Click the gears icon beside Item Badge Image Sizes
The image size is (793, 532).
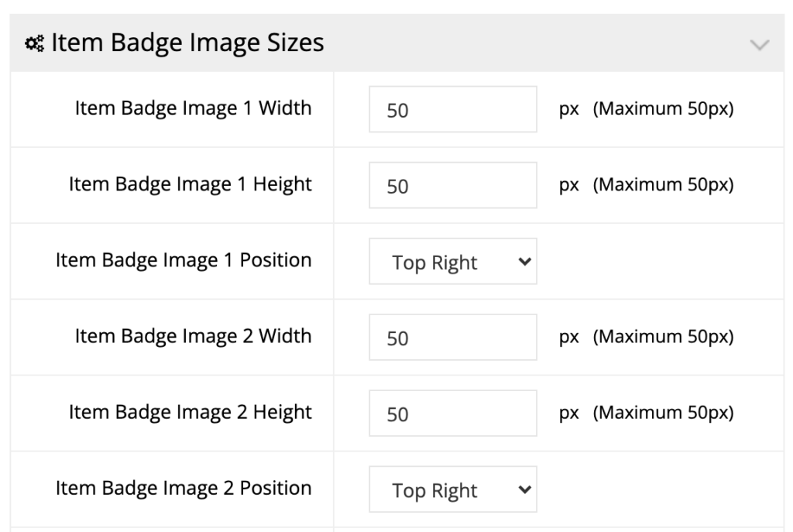coord(34,43)
